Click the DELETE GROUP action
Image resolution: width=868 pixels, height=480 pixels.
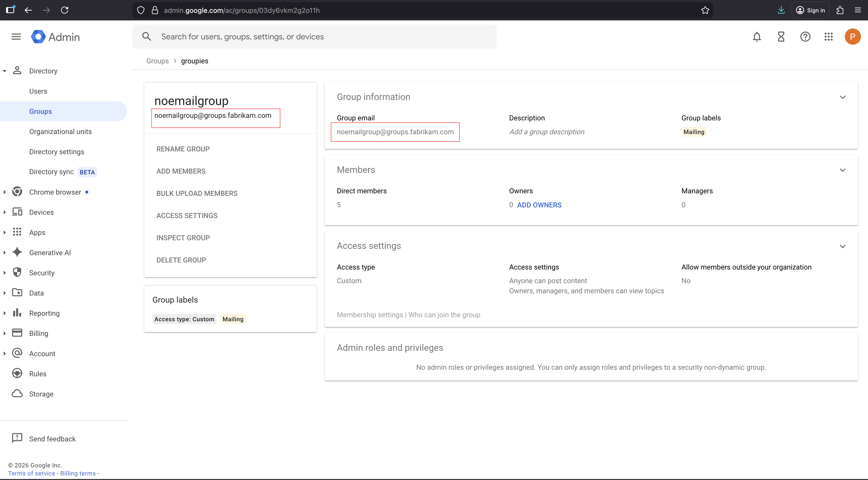coord(181,260)
